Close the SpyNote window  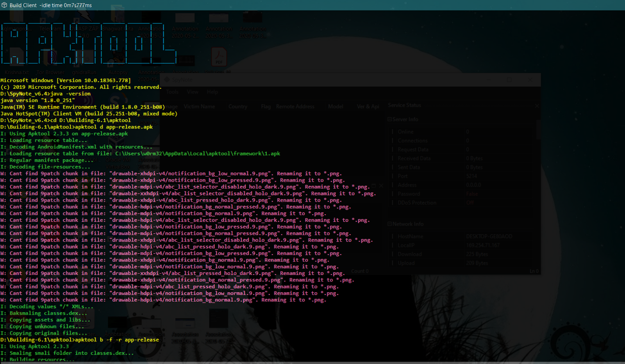[530, 80]
